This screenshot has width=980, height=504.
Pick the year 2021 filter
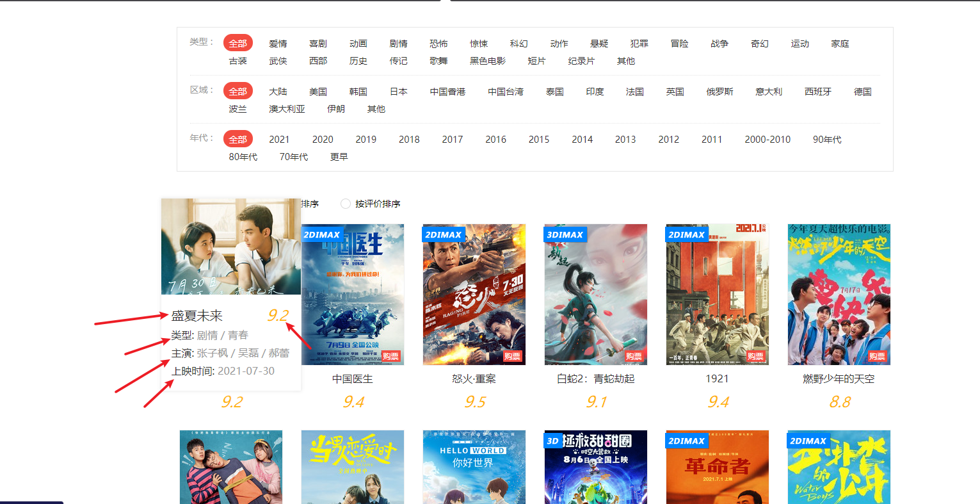click(x=279, y=140)
